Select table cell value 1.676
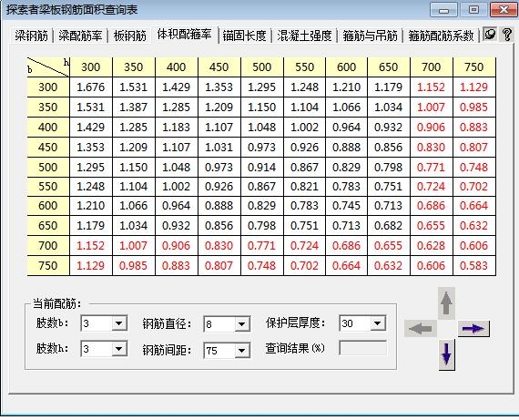Screen dimensions: 519x420 (91, 87)
